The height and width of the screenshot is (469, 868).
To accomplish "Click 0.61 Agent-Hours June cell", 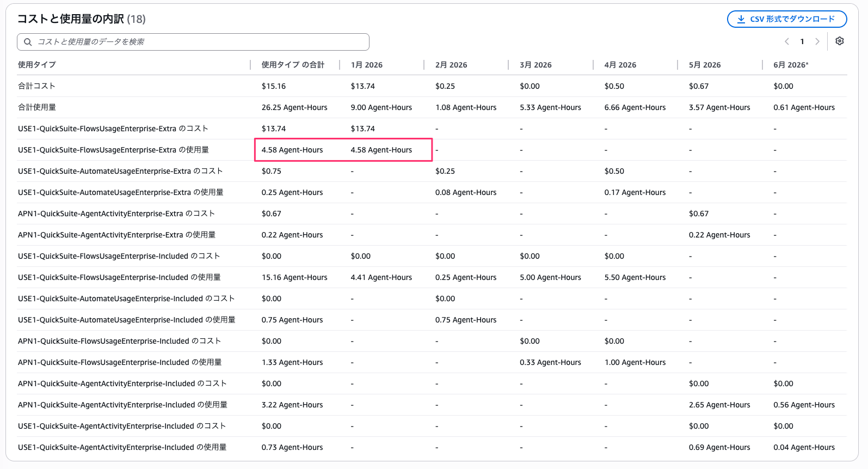I will click(804, 107).
